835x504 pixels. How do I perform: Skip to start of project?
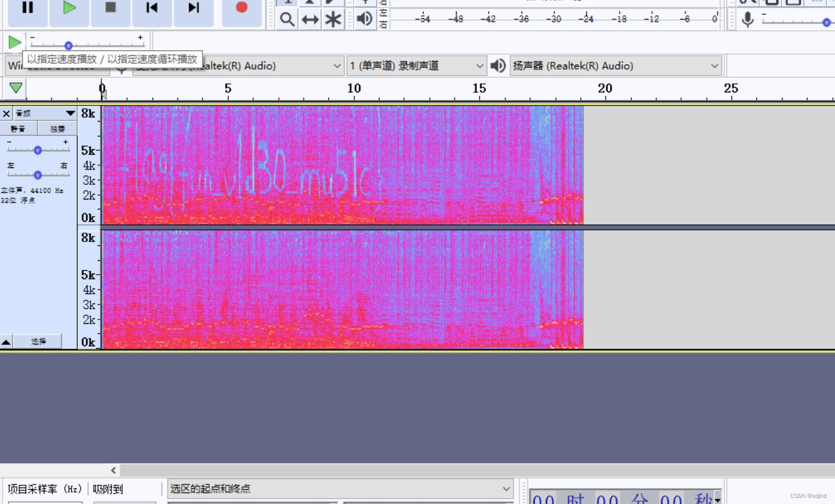point(152,9)
